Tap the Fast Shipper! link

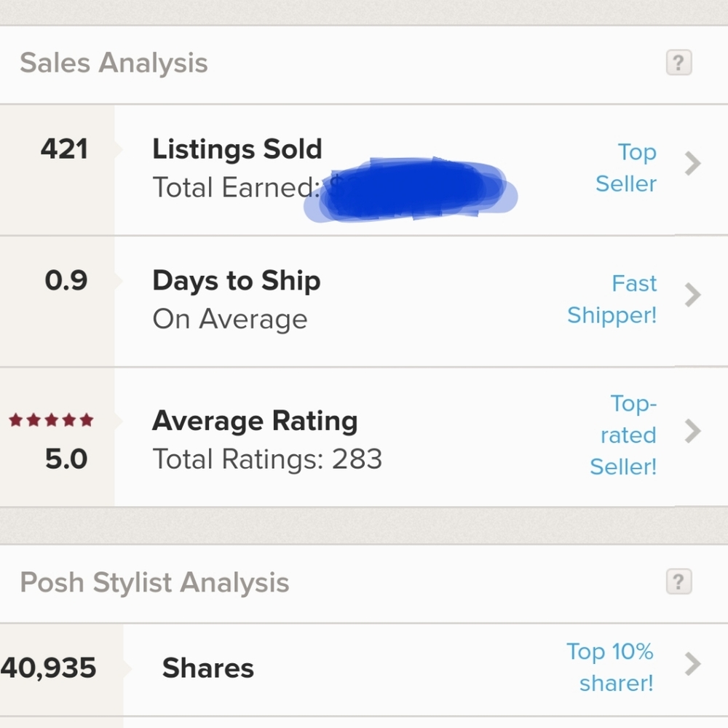612,299
